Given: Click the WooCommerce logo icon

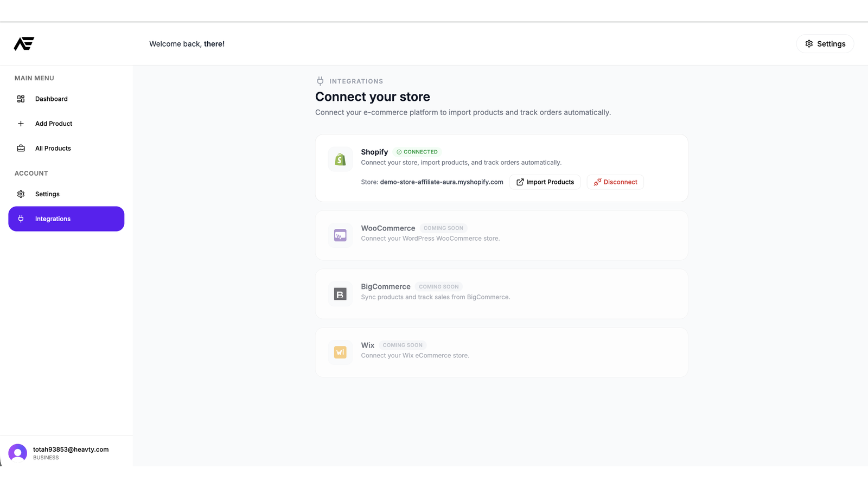Looking at the screenshot, I should pos(340,235).
